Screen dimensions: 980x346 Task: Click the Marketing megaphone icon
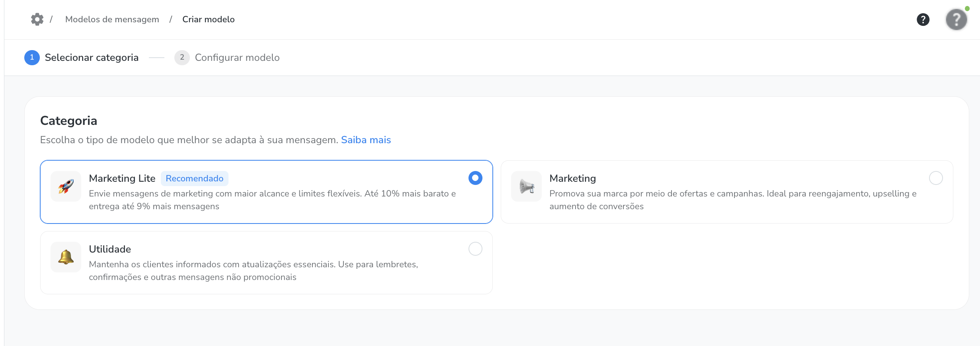[x=526, y=186]
